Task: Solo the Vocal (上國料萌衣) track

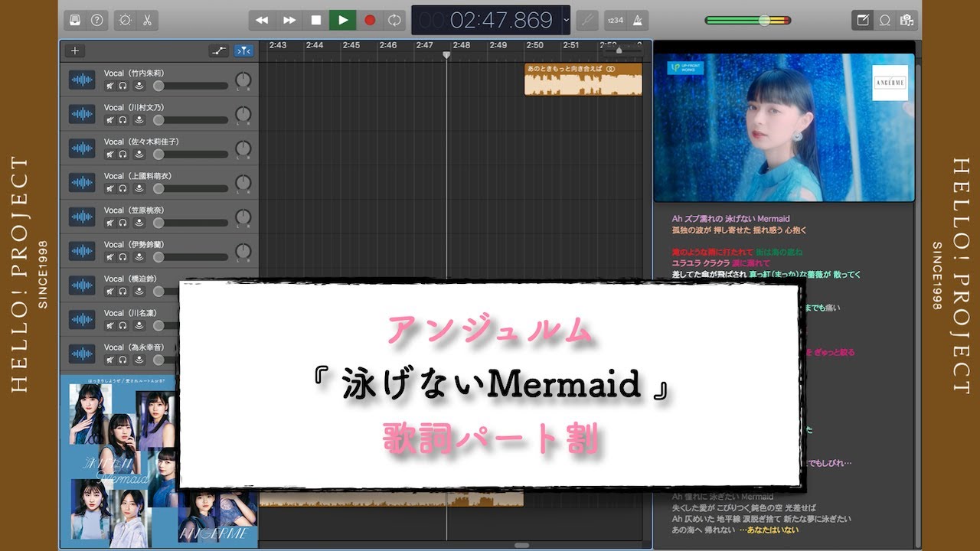Action: [x=122, y=188]
